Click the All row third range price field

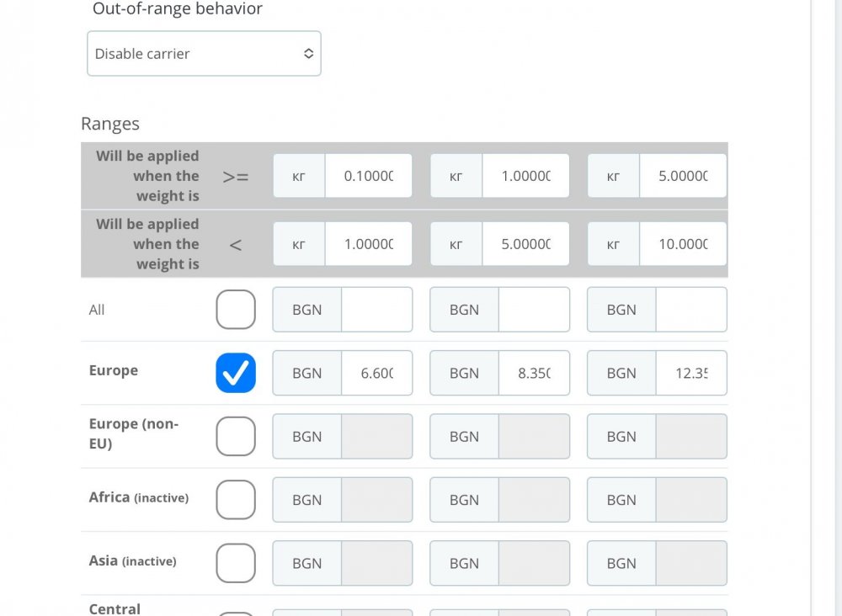click(x=690, y=310)
